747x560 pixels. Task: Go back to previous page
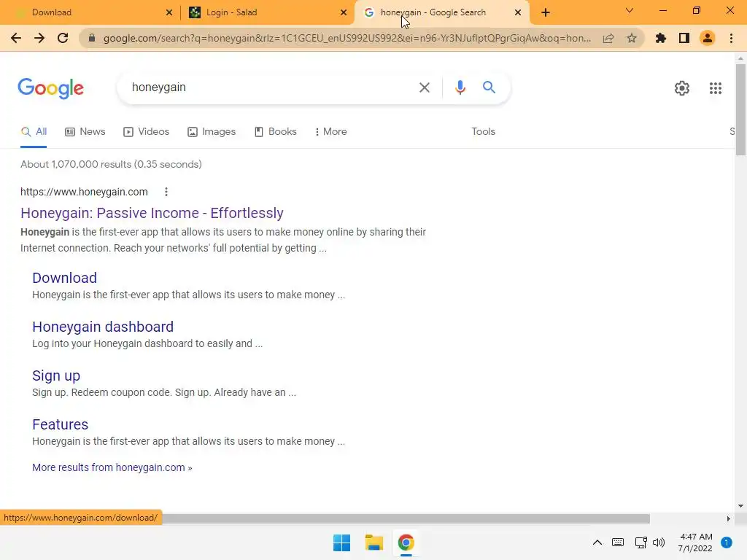point(16,38)
